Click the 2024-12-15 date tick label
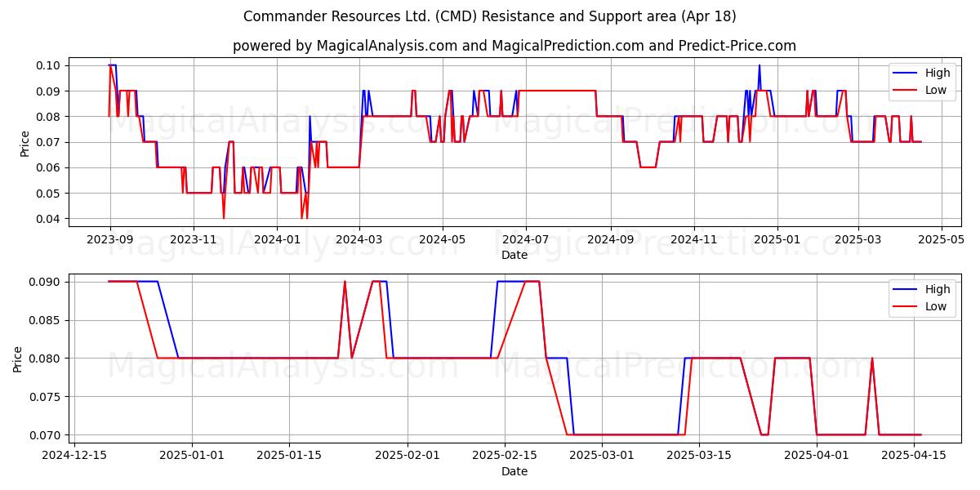 pyautogui.click(x=74, y=456)
